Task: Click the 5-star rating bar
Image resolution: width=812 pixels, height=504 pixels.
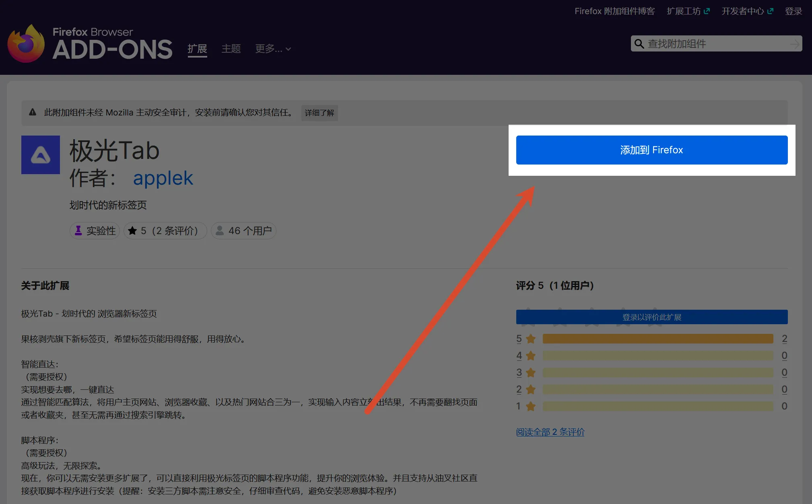Action: pyautogui.click(x=658, y=339)
